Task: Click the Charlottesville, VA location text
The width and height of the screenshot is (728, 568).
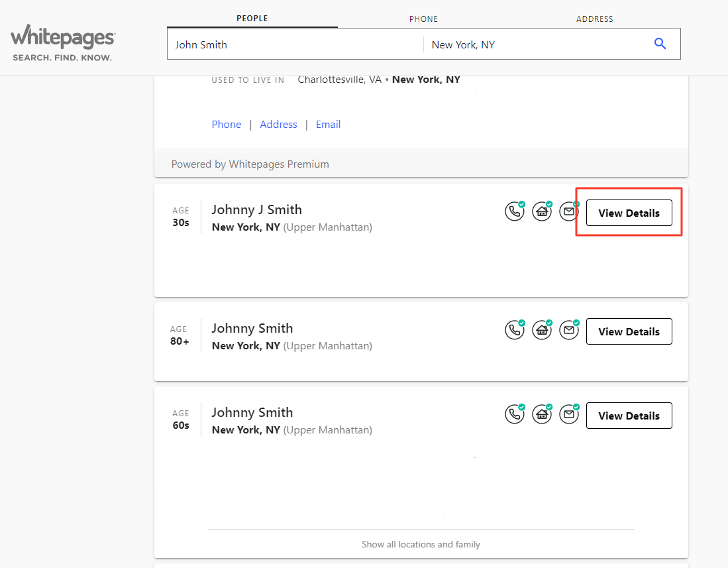Action: click(340, 80)
